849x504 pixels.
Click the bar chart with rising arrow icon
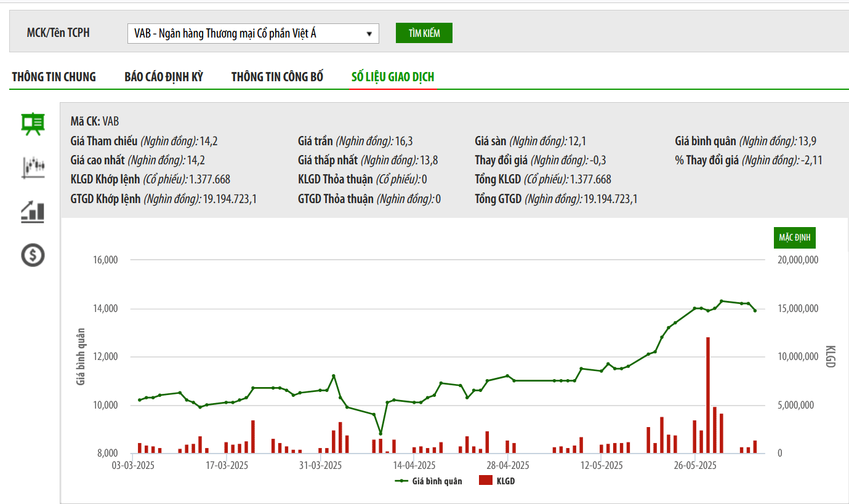33,211
